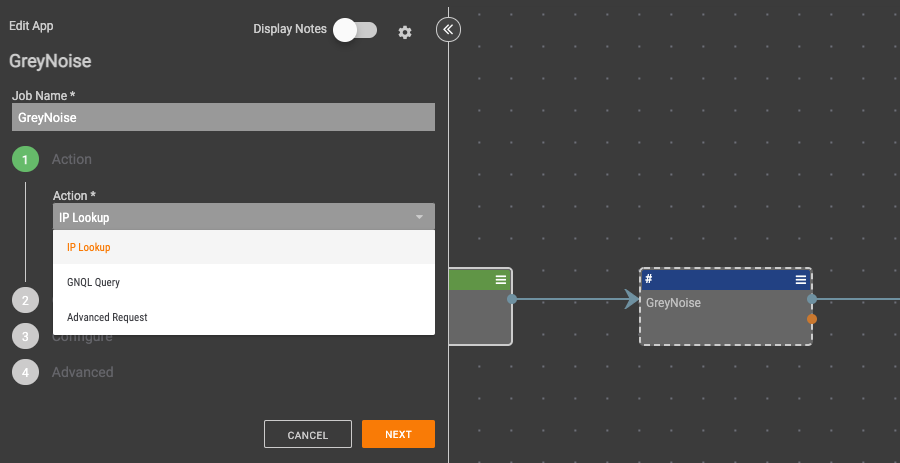Select GNQL Query option
The height and width of the screenshot is (463, 900).
[x=244, y=282]
